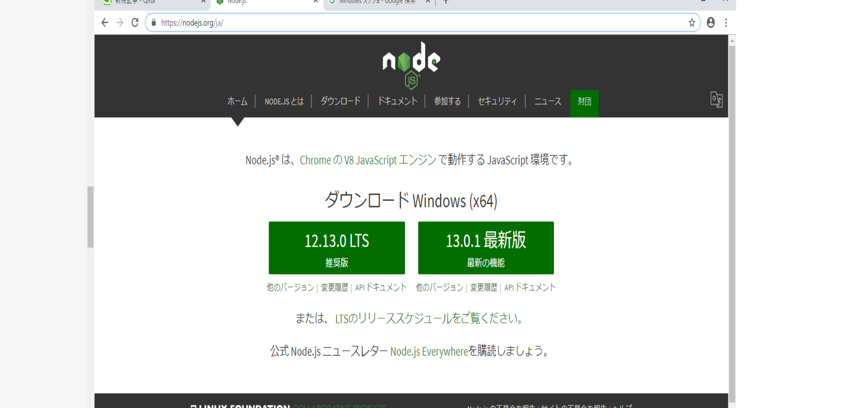Open the language translation icon on the page header
Screen dimensions: 868x408
[x=716, y=99]
